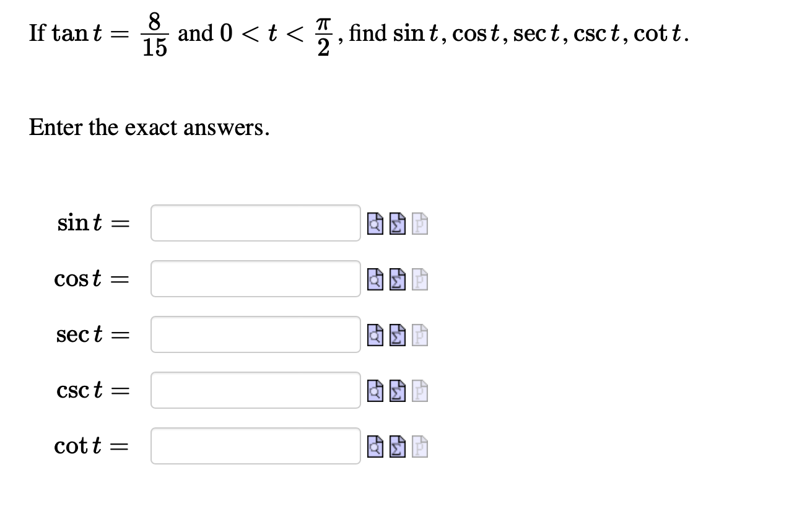Click the P document icon next to cos t
The width and height of the screenshot is (802, 532).
[x=420, y=279]
